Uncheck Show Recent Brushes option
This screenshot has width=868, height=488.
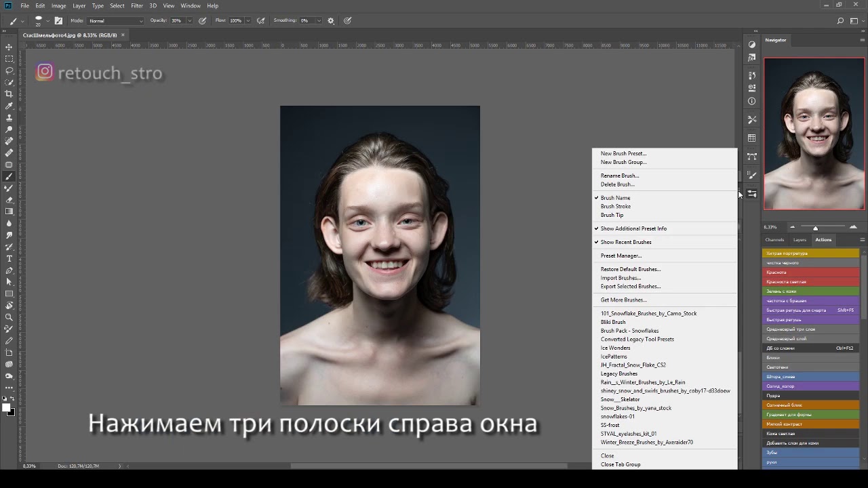tap(625, 242)
